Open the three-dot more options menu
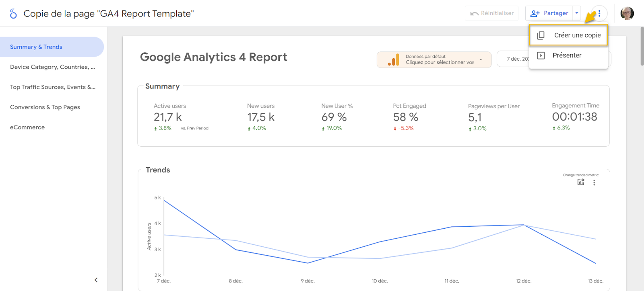 pyautogui.click(x=599, y=13)
